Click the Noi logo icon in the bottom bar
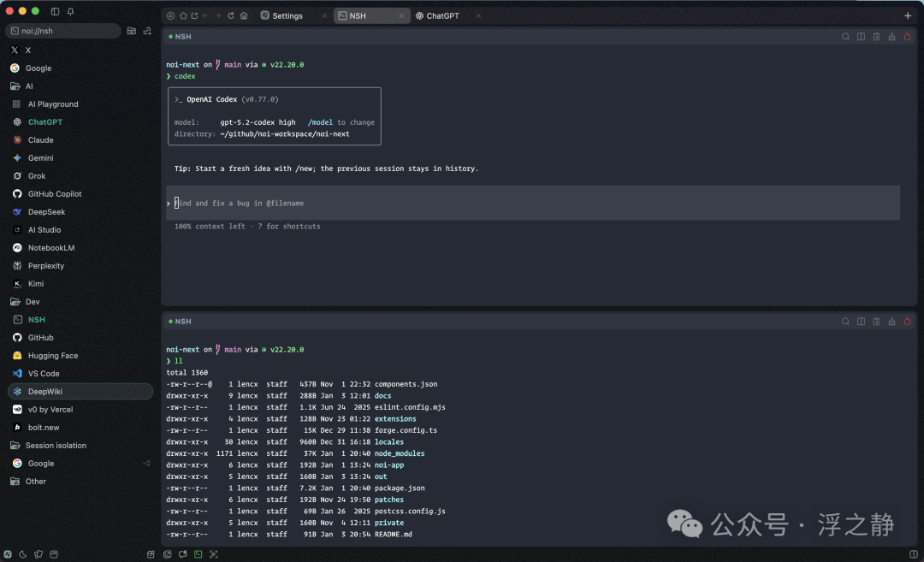The image size is (924, 562). pos(8,554)
